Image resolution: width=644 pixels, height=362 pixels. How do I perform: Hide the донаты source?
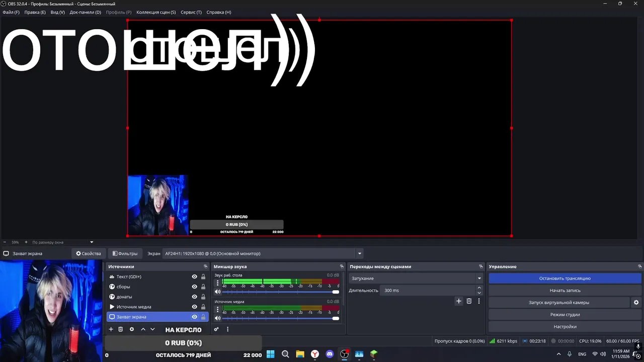pyautogui.click(x=194, y=297)
